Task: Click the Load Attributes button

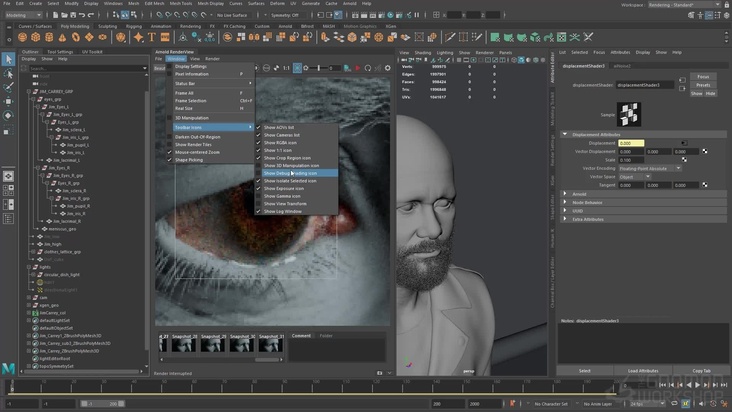Action: [x=643, y=370]
